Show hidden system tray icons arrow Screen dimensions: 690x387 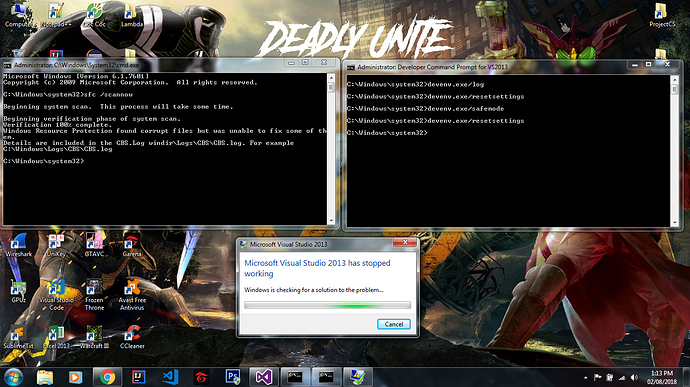point(585,378)
